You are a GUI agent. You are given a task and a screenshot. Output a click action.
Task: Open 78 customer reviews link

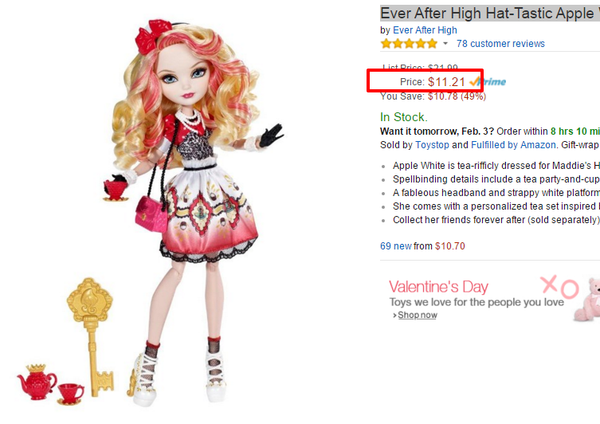501,44
